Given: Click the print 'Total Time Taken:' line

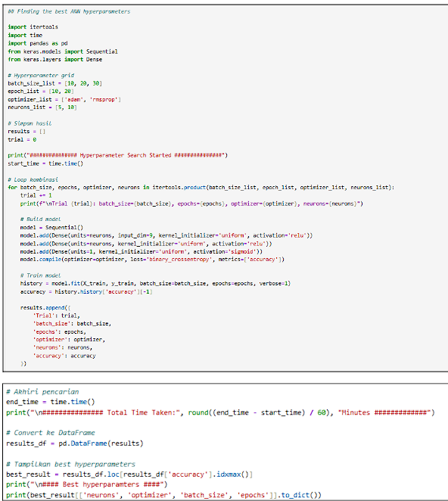Looking at the screenshot, I should pyautogui.click(x=220, y=412).
